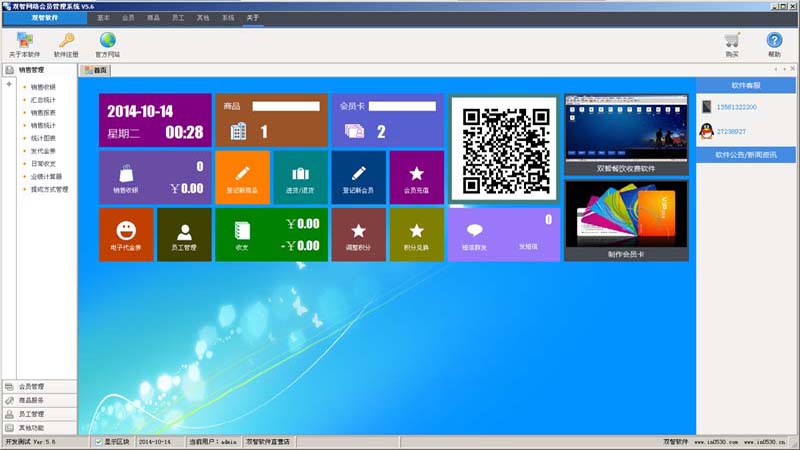Select 业绩计算器 in the sidebar list
Screen dimensions: 800x450
(x=46, y=177)
